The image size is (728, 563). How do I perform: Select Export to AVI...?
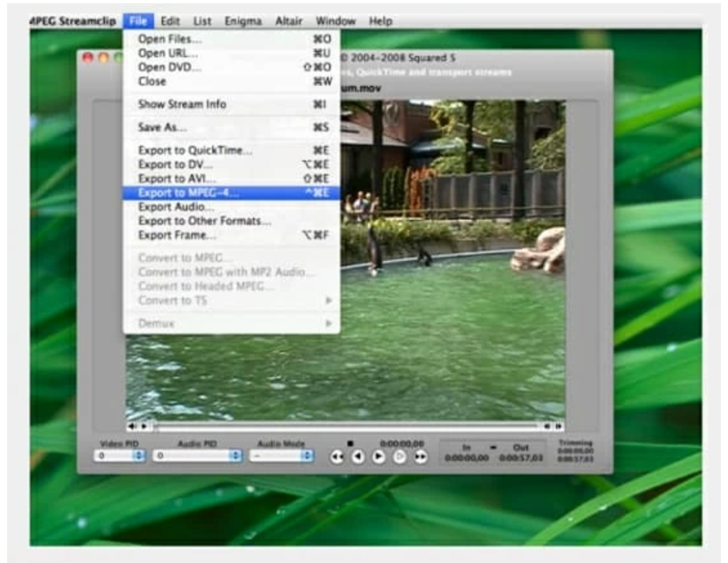231,178
